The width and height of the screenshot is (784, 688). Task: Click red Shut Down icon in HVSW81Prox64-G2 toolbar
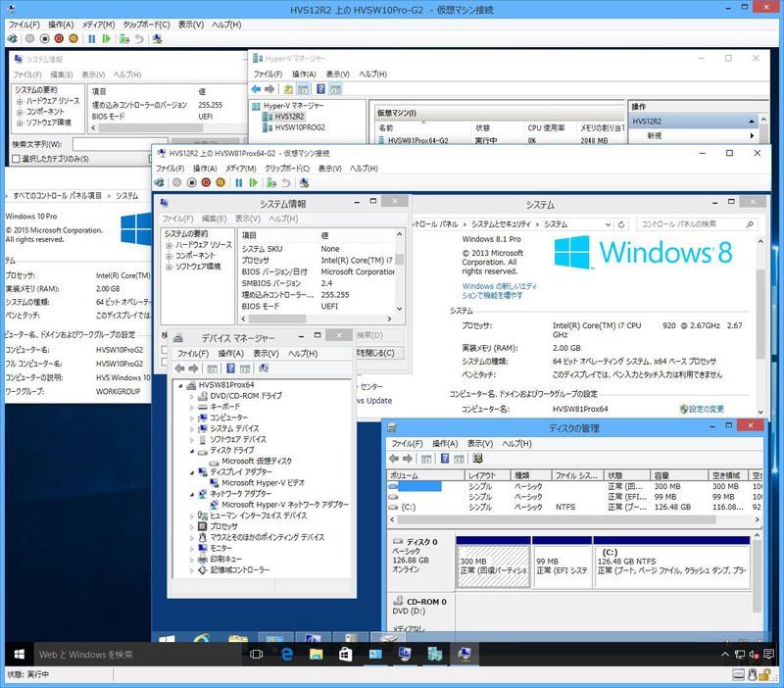[206, 182]
